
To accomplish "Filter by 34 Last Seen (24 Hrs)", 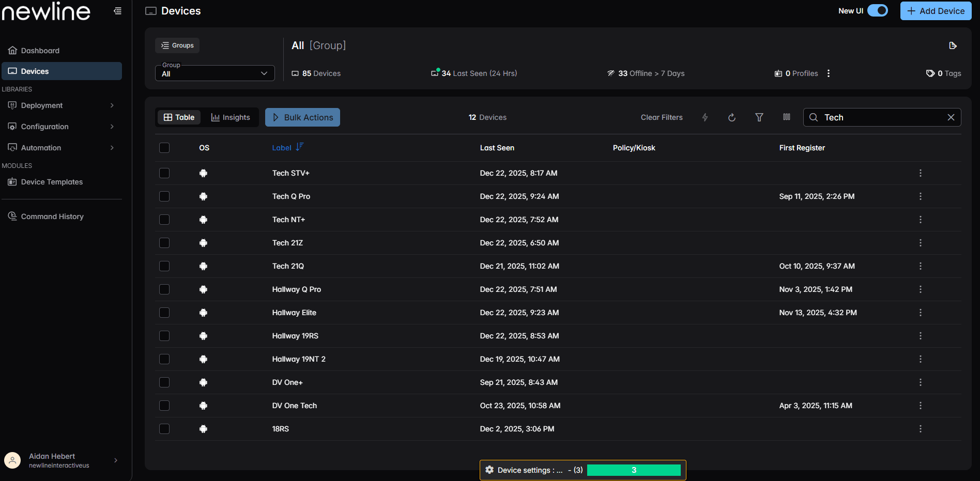I will (x=474, y=73).
